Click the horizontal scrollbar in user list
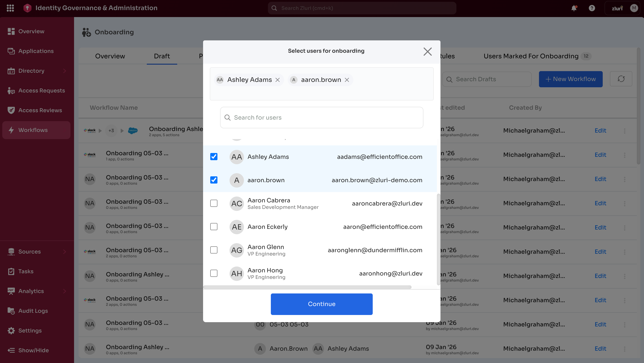The width and height of the screenshot is (644, 363). pyautogui.click(x=307, y=287)
